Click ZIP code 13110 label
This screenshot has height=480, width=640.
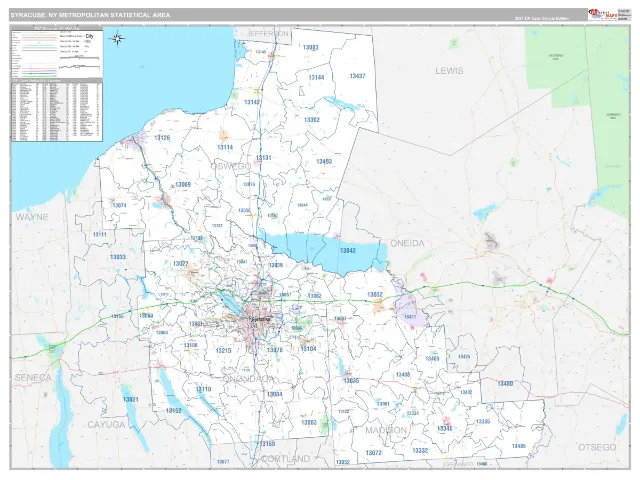[203, 389]
